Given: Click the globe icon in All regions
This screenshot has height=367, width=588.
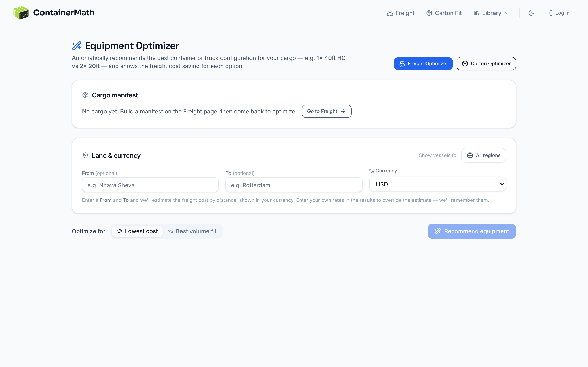Looking at the screenshot, I should point(470,155).
